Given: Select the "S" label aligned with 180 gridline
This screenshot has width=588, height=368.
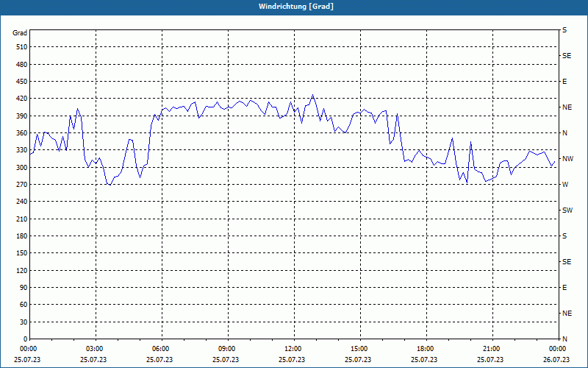Looking at the screenshot, I should point(564,236).
